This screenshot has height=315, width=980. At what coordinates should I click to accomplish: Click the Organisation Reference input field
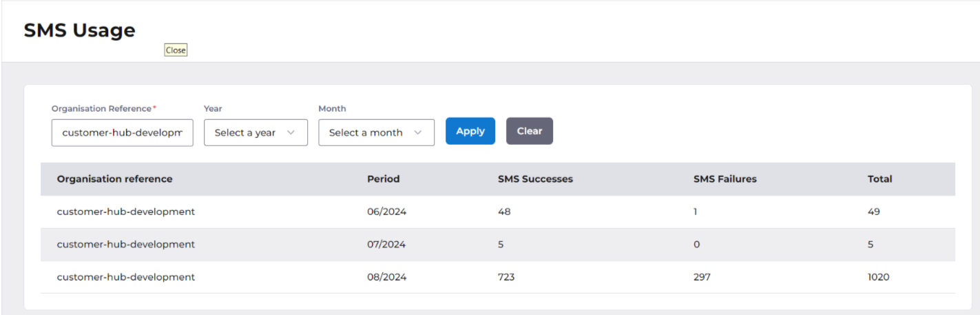122,132
